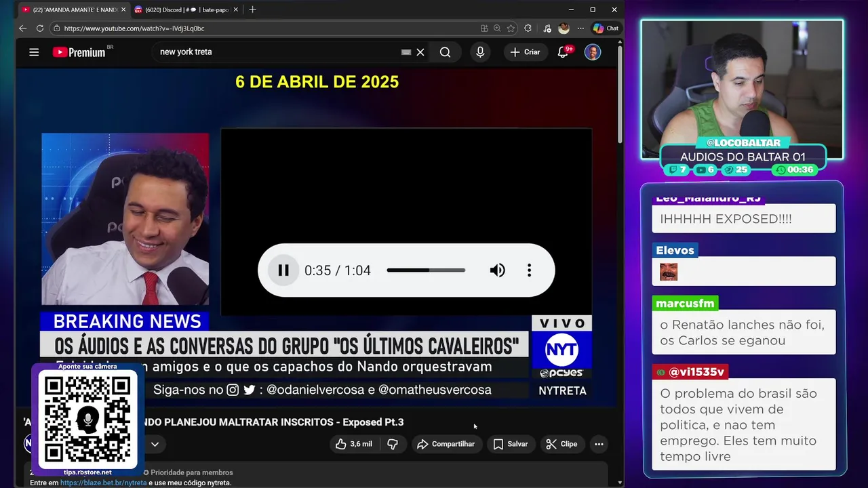The image size is (868, 488).
Task: Close the YouTube browser tab
Action: [x=123, y=9]
